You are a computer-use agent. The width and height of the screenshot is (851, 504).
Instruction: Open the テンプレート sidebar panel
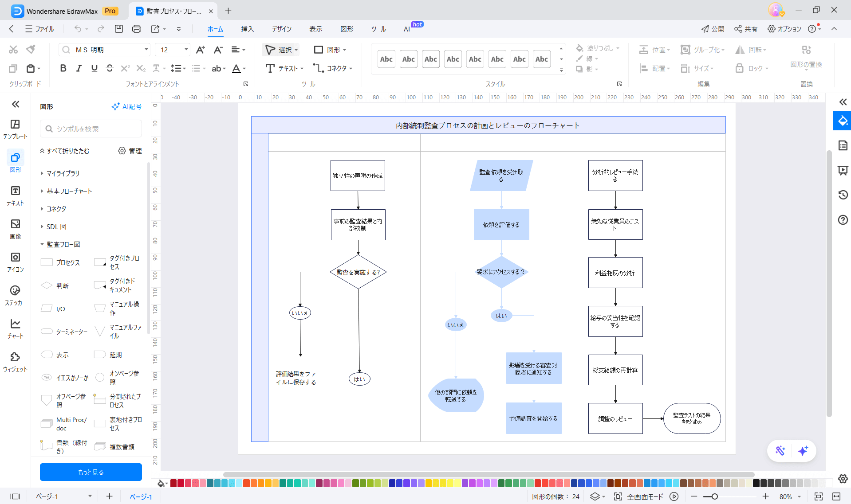[15, 129]
